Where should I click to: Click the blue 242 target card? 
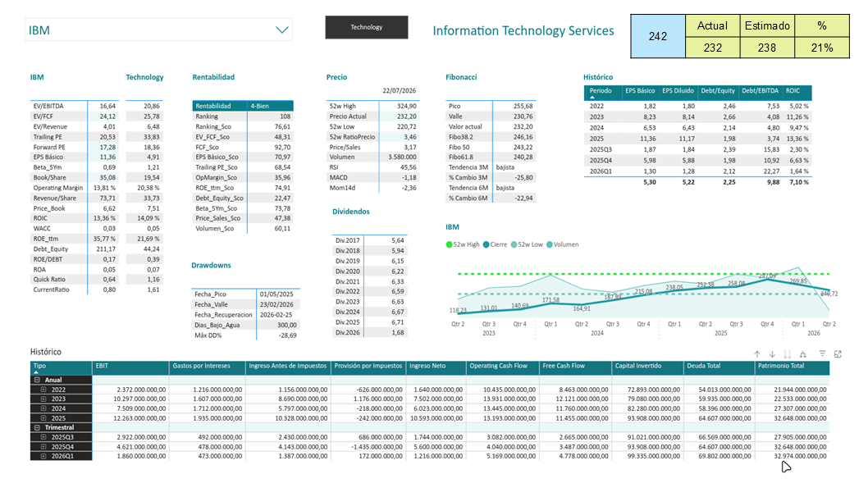coord(658,37)
